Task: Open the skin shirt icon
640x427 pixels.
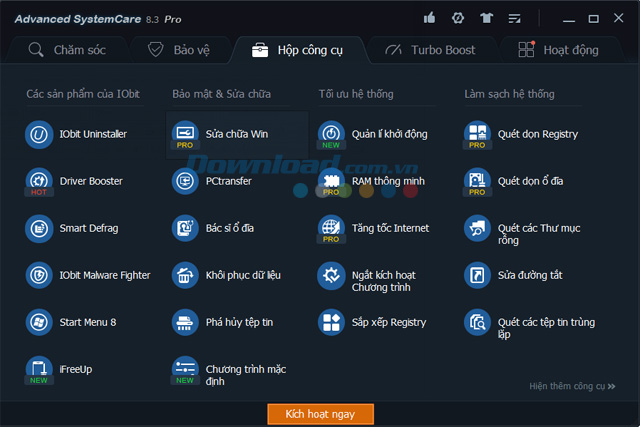Action: pyautogui.click(x=486, y=18)
